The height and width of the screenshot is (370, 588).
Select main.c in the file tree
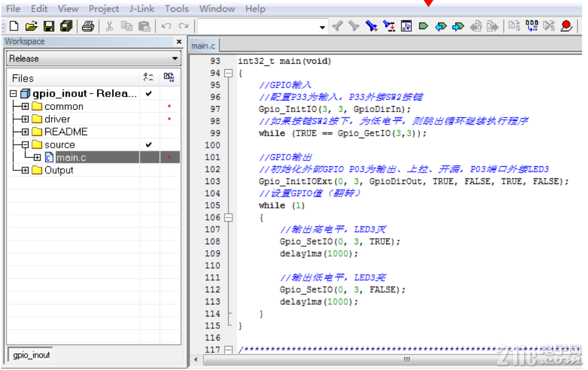point(71,157)
